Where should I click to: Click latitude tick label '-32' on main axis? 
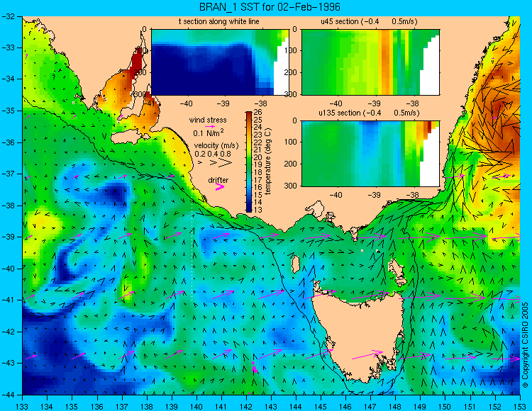coord(8,16)
